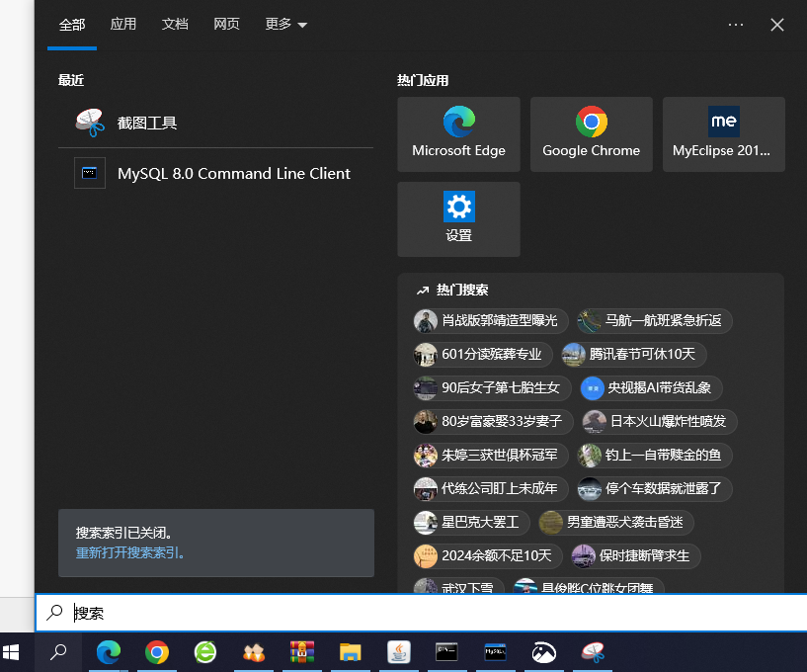This screenshot has width=807, height=672.
Task: Switch to the 文档 tab
Action: click(175, 24)
